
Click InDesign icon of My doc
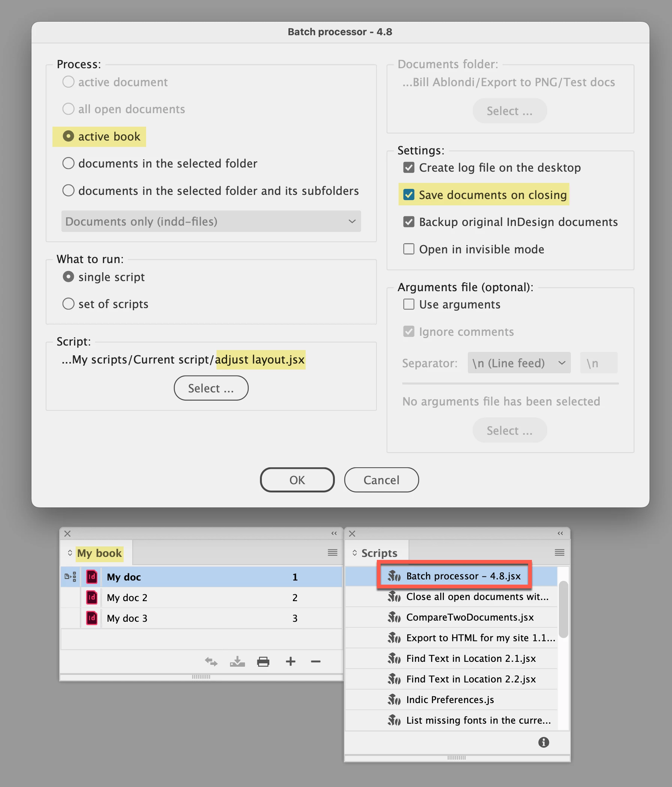coord(92,577)
